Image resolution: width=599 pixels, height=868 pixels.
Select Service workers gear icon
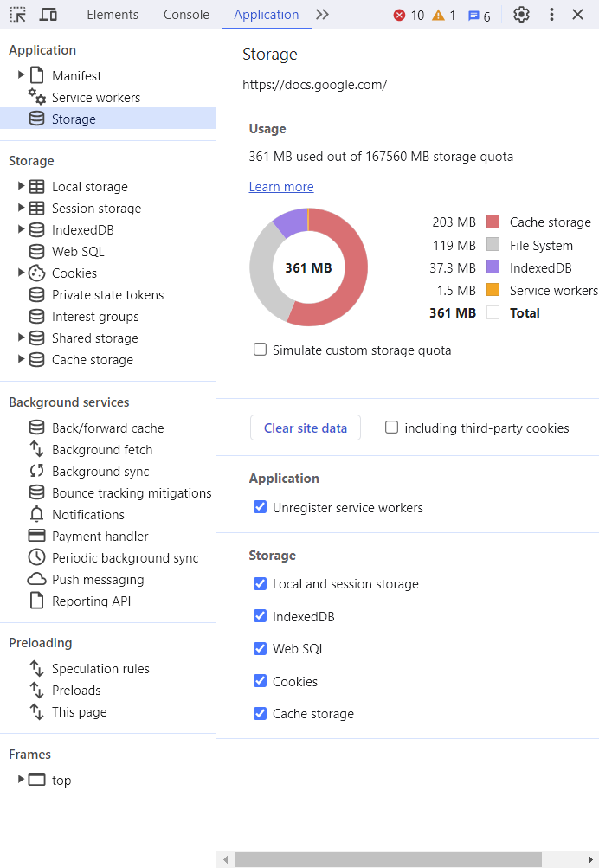pyautogui.click(x=36, y=97)
